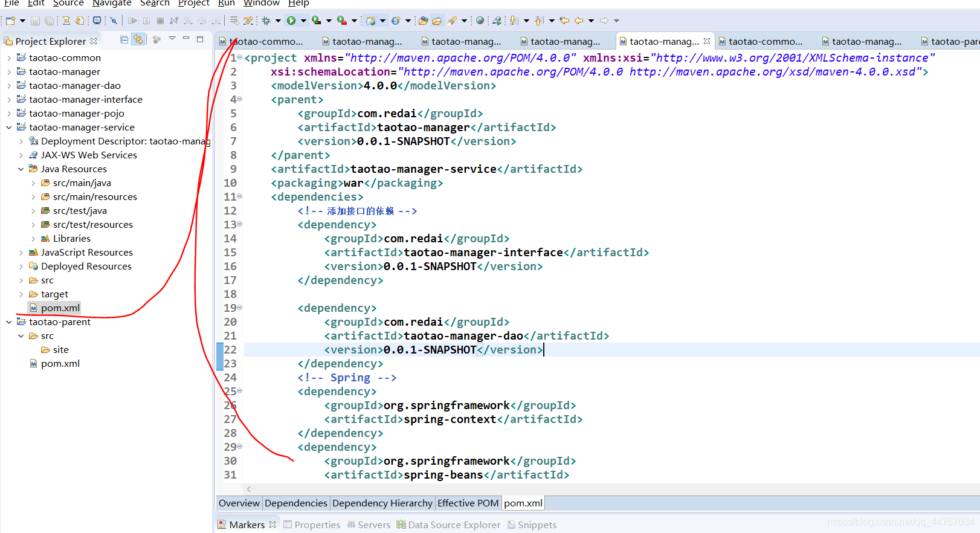Click the Open Type folder icon
Screen dimensions: 980x533
click(424, 21)
